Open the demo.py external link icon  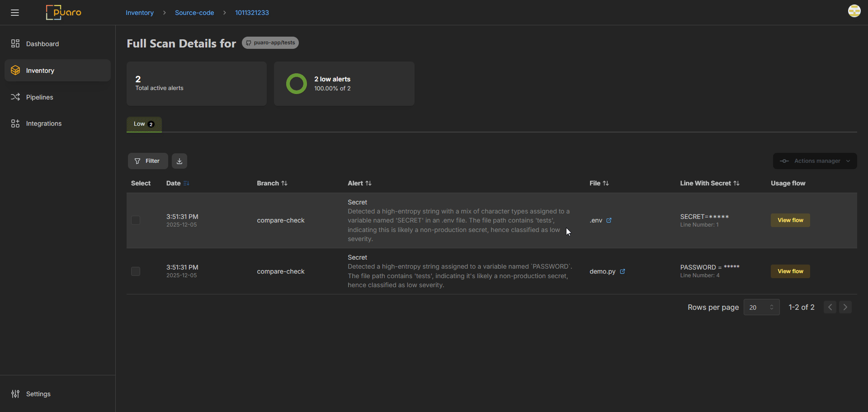click(623, 271)
